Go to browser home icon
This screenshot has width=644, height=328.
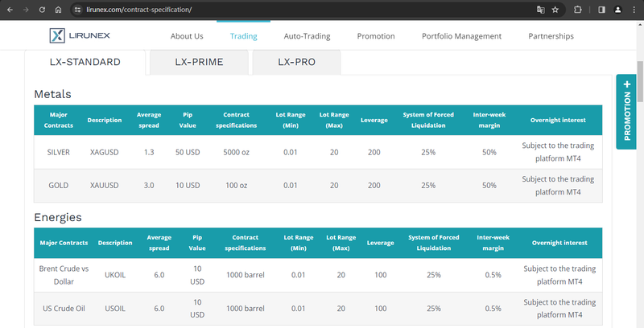click(58, 10)
